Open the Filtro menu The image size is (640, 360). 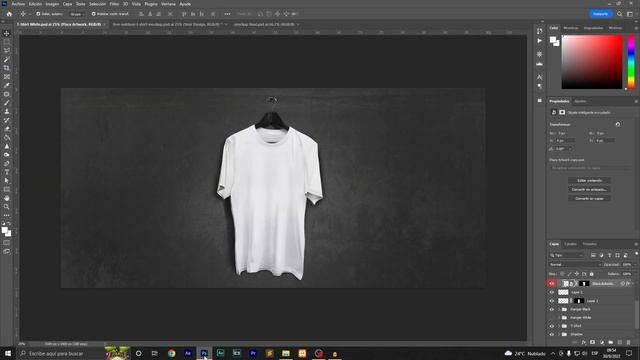(114, 4)
